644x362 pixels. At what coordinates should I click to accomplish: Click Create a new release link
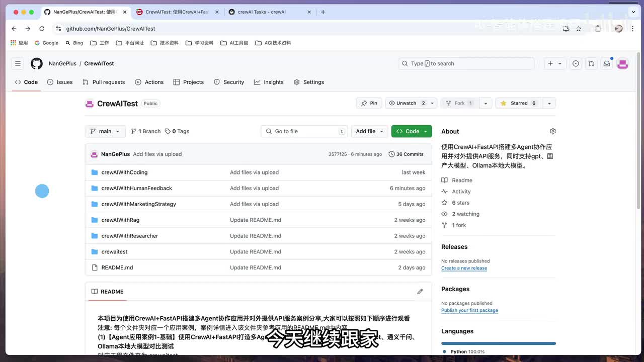pyautogui.click(x=464, y=268)
